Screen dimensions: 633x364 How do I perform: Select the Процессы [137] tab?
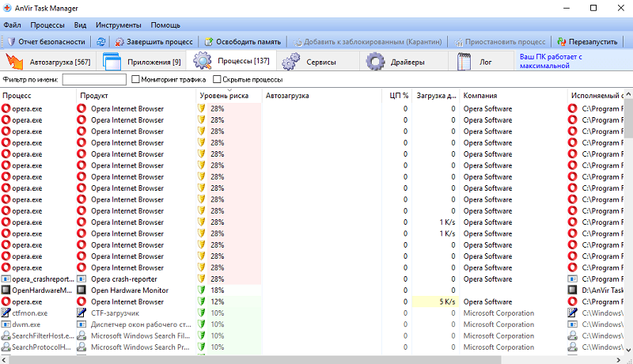pyautogui.click(x=231, y=61)
